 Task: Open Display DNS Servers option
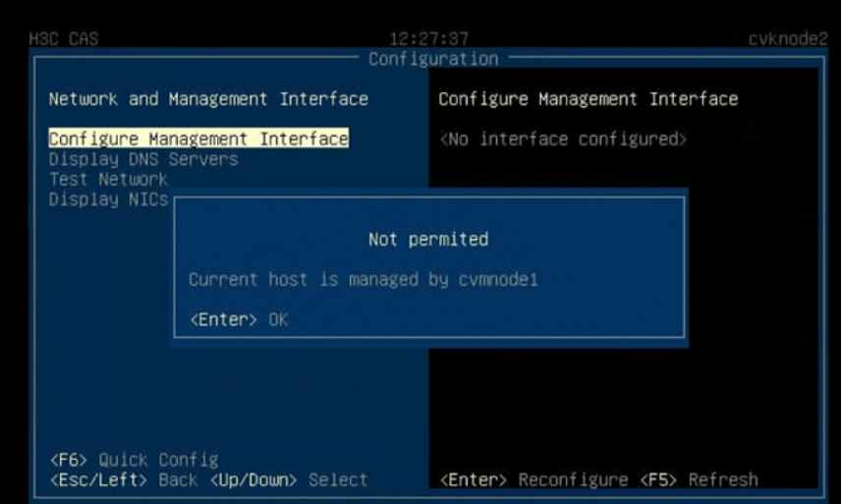[143, 159]
